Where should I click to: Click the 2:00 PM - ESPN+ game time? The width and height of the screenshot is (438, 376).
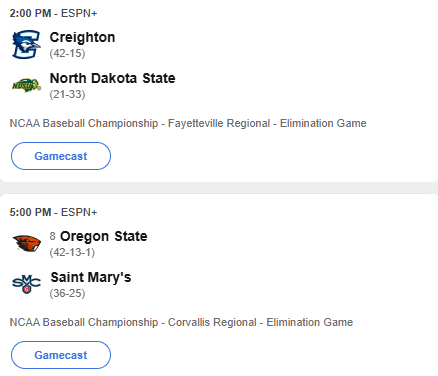53,13
